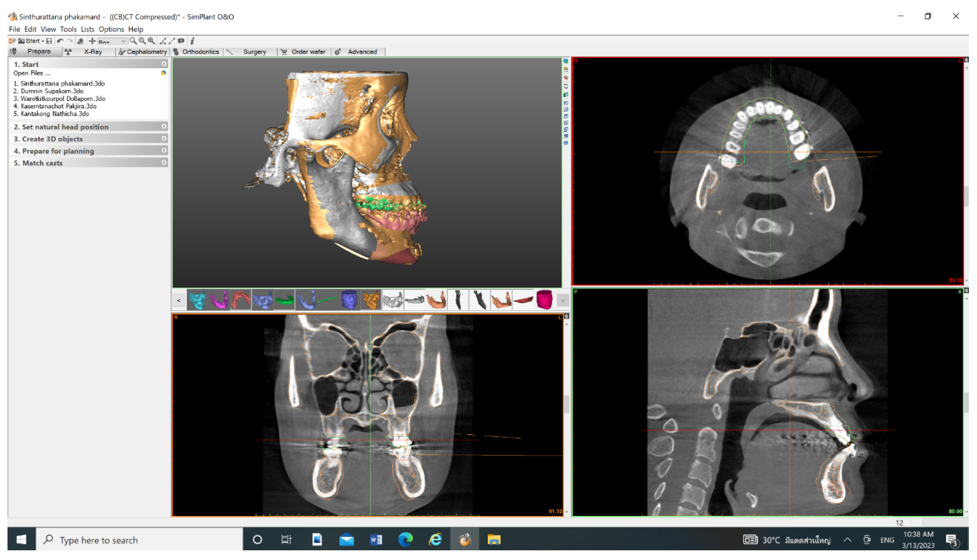This screenshot has width=977, height=560.
Task: Click the annotation speech bubble icon
Action: click(181, 41)
